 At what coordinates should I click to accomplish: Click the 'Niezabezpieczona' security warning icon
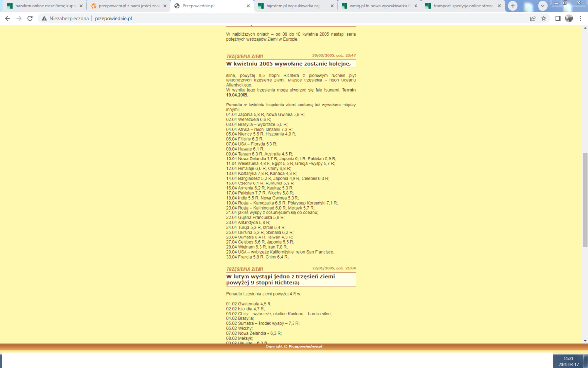point(44,18)
